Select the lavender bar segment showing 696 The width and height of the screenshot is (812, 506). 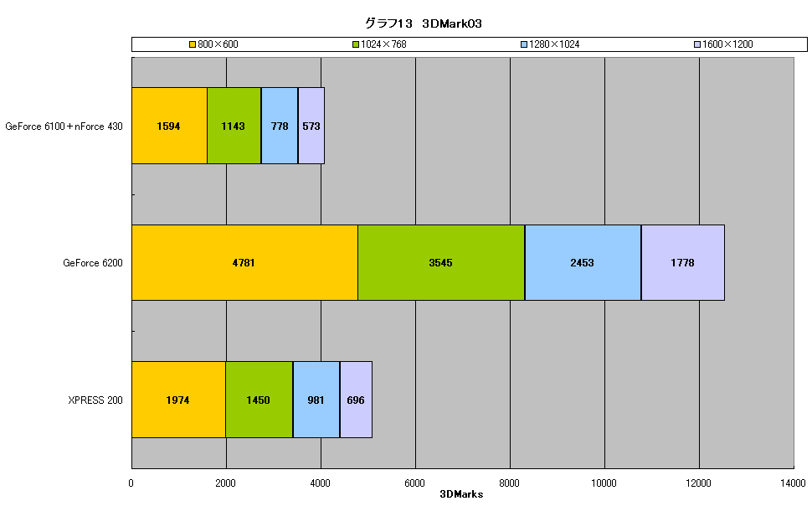click(x=357, y=400)
